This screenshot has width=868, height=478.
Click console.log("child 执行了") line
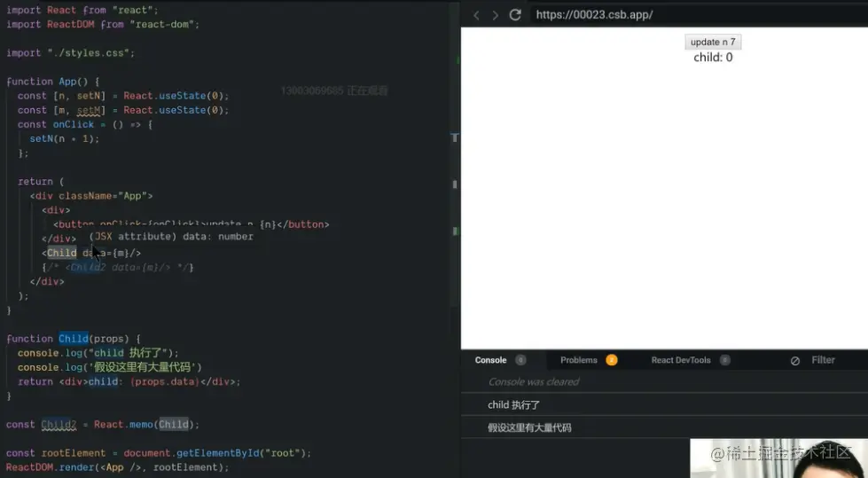[98, 353]
